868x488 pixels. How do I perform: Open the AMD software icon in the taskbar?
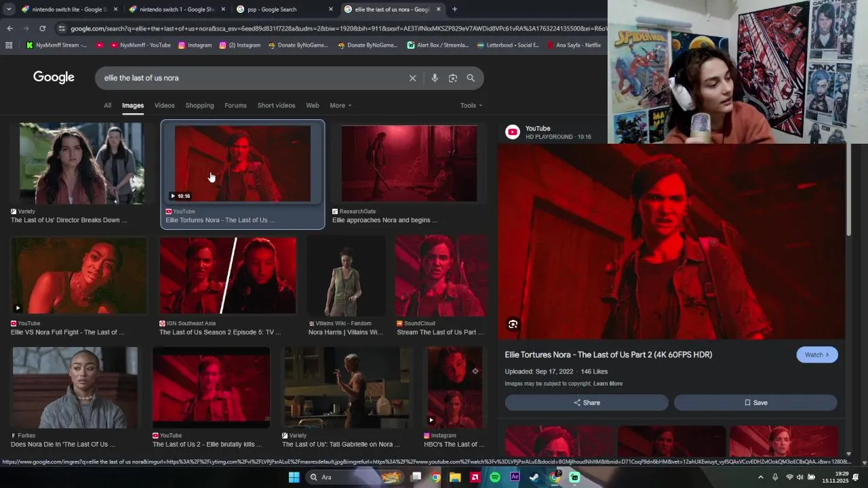tap(475, 477)
